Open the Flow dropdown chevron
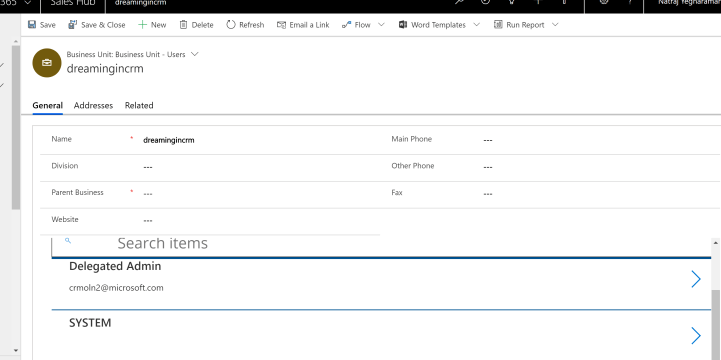This screenshot has width=721, height=360. pos(381,25)
